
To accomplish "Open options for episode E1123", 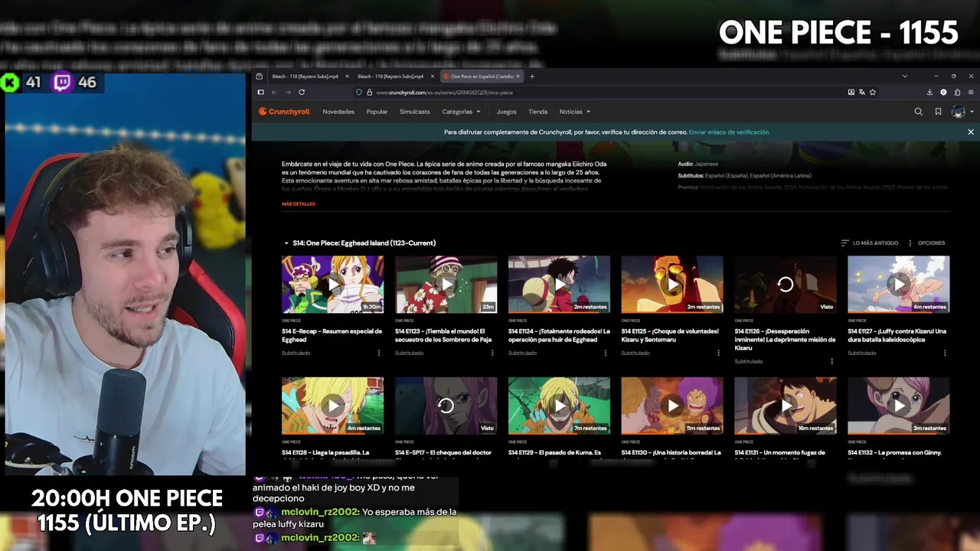I will click(492, 353).
